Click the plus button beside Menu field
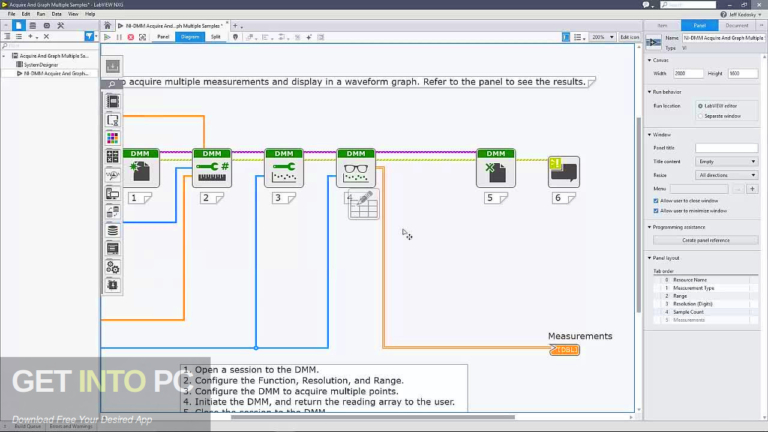Viewport: 768px width, 432px height. pos(752,189)
